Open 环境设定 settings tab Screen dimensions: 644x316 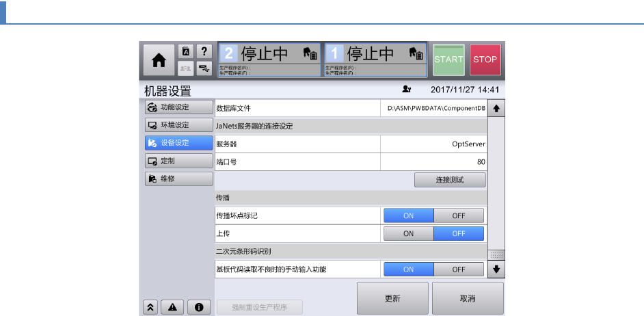click(x=179, y=125)
